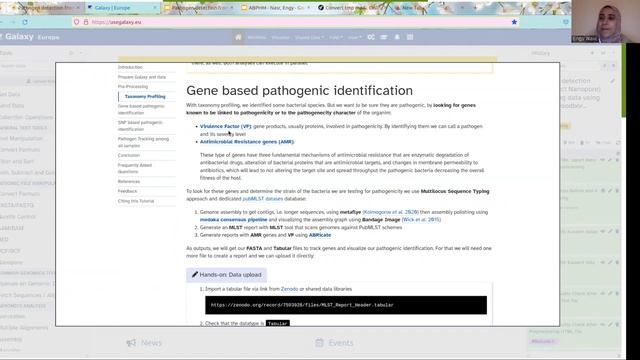Expand Collection Operations tool section

[27, 117]
